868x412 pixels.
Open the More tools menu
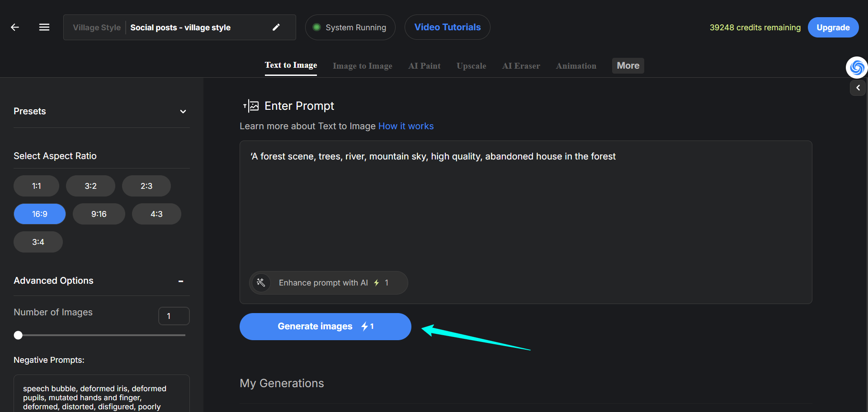point(628,66)
